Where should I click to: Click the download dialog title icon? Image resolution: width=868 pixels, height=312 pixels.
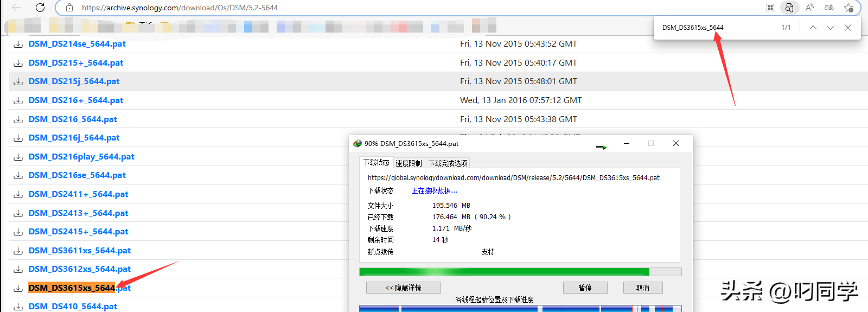[x=357, y=144]
